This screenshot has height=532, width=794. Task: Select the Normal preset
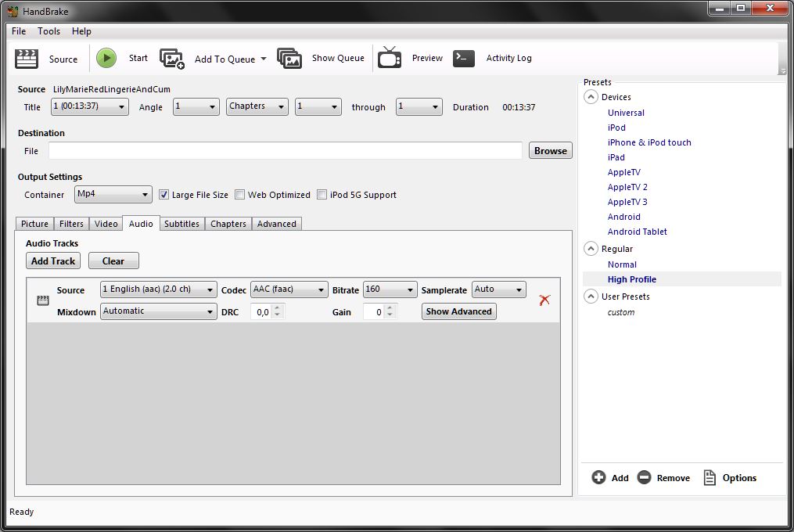click(622, 264)
